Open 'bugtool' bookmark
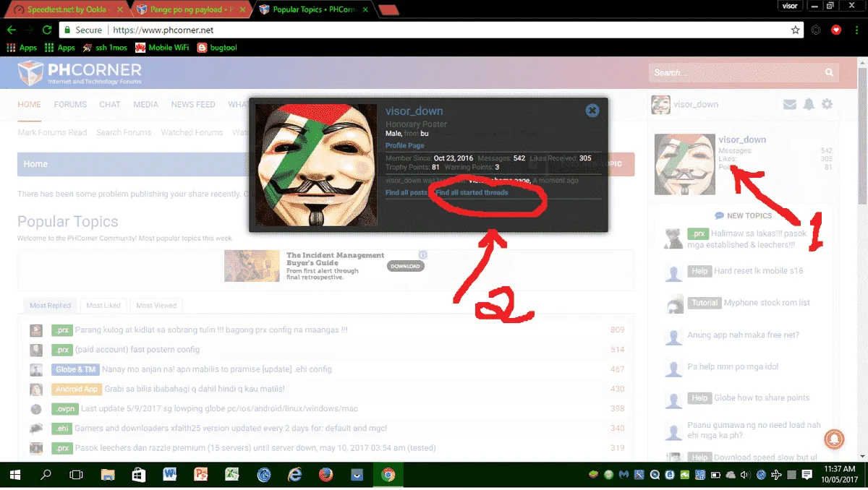The image size is (868, 490). pyautogui.click(x=218, y=48)
